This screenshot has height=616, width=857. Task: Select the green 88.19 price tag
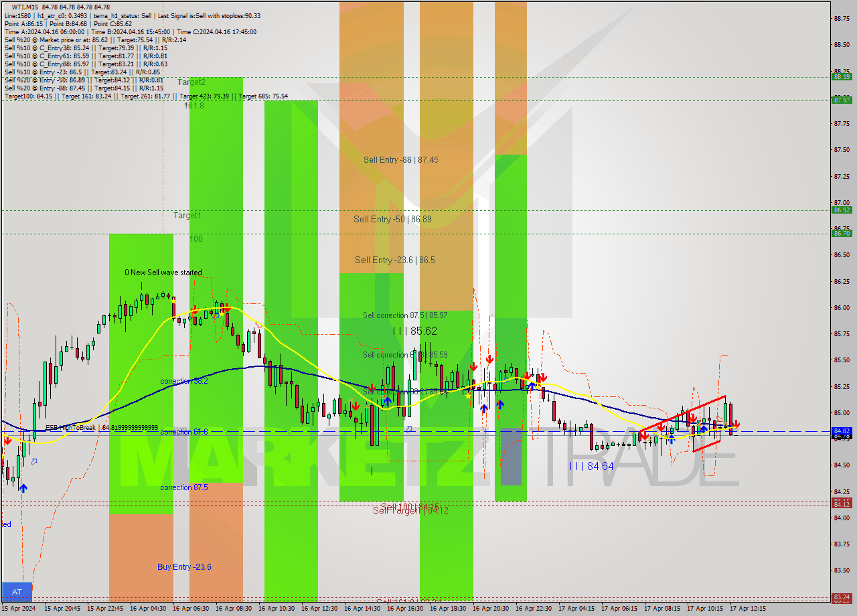click(842, 77)
